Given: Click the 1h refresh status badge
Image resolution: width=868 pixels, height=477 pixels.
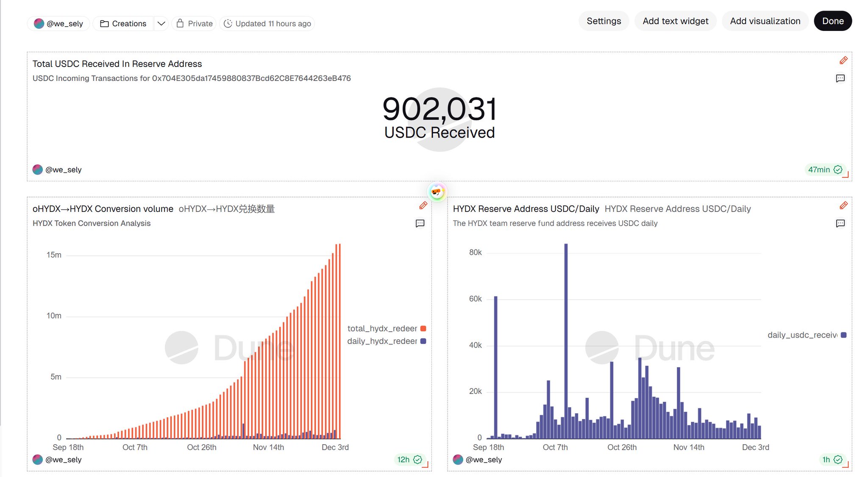Looking at the screenshot, I should 832,459.
